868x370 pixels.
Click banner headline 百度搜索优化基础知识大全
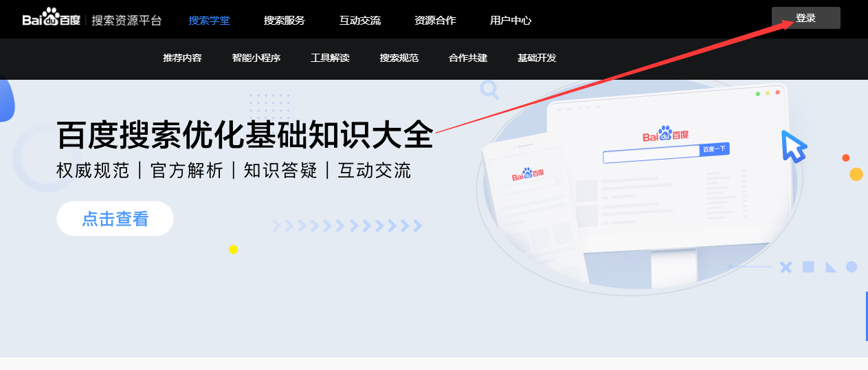pyautogui.click(x=245, y=135)
